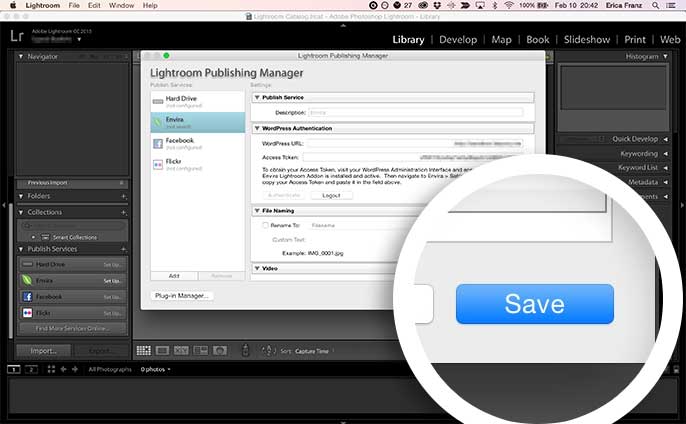Open Plug-in Manager button

coord(182,295)
